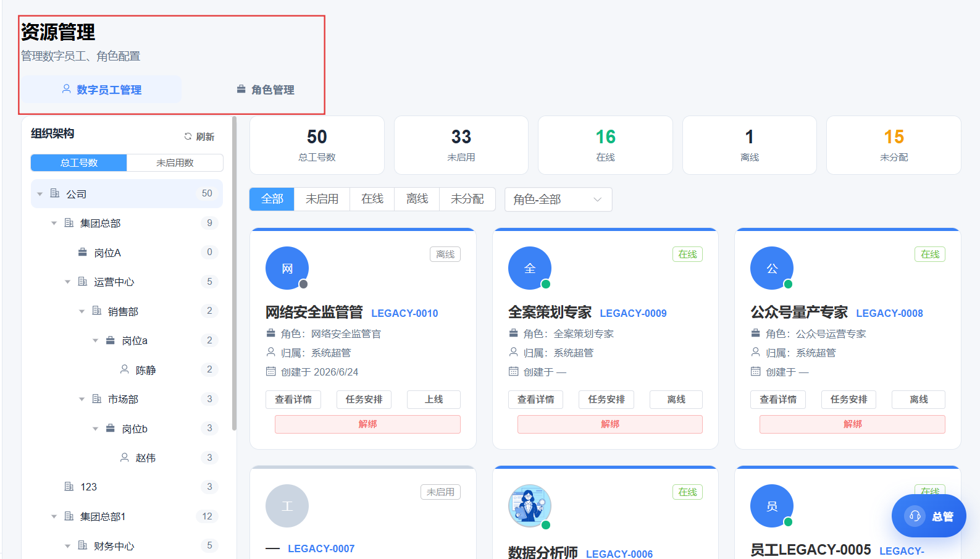
Task: Click the building icon beside 销售部
Action: pos(97,311)
